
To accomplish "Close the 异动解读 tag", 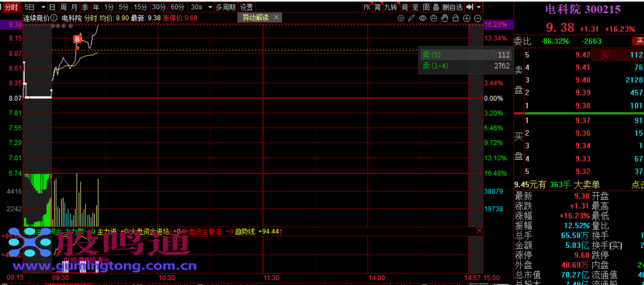I will (x=276, y=18).
